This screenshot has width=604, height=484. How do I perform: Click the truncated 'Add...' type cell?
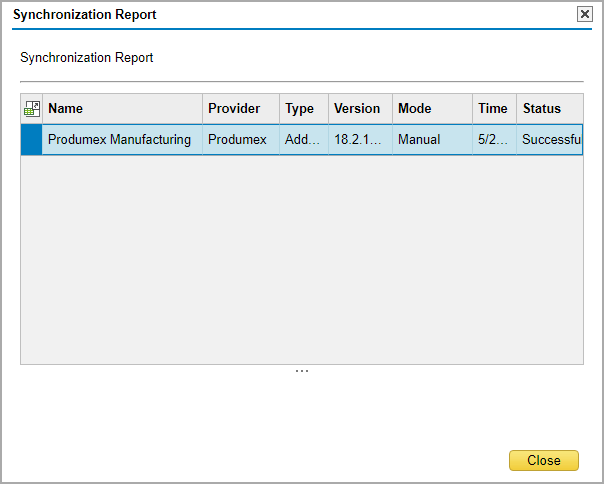pyautogui.click(x=303, y=140)
